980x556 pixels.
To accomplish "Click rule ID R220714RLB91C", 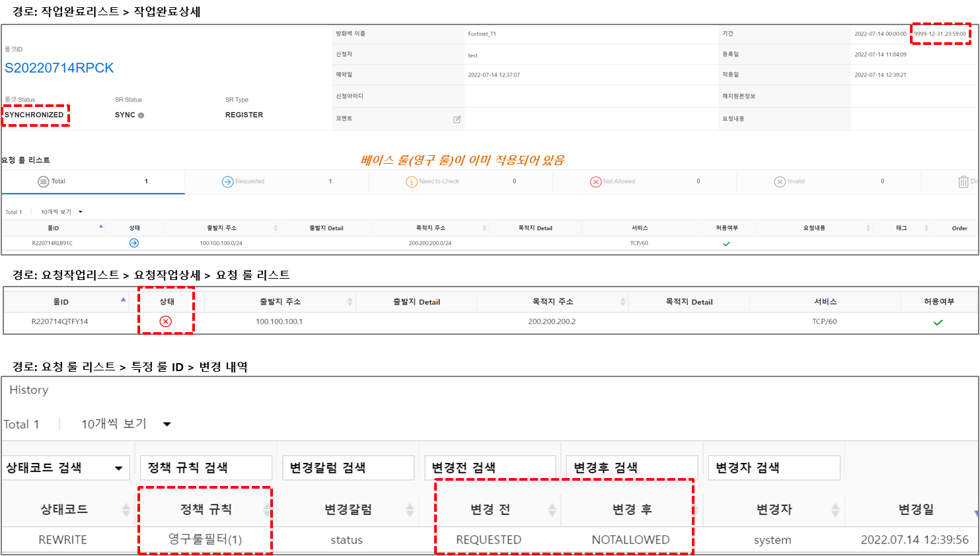I will 52,243.
